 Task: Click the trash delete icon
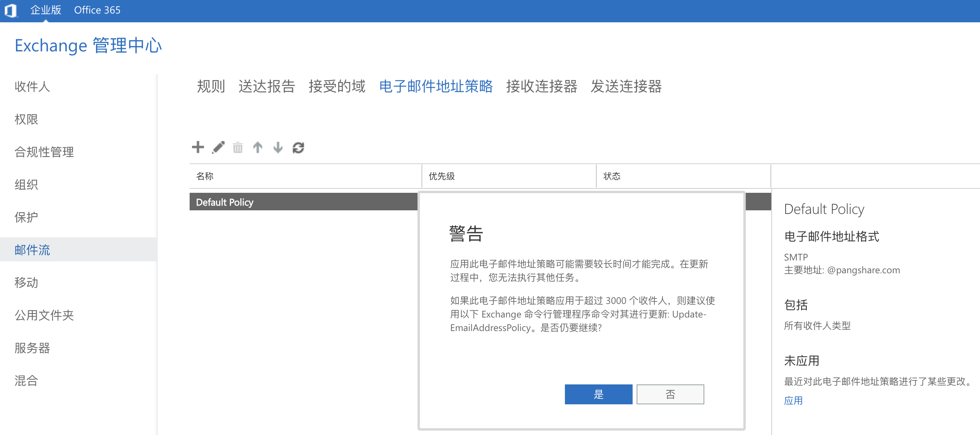point(238,148)
